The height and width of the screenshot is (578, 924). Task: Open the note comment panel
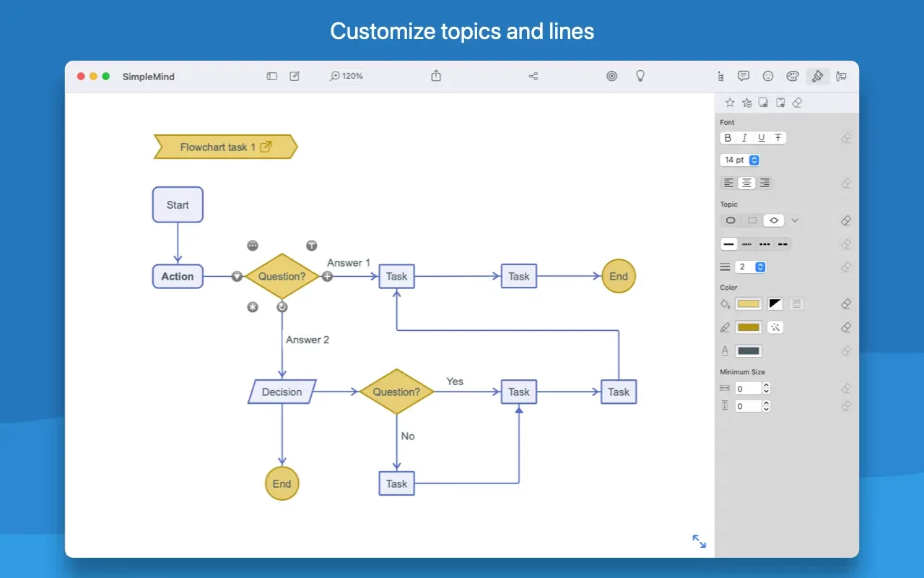click(x=744, y=76)
